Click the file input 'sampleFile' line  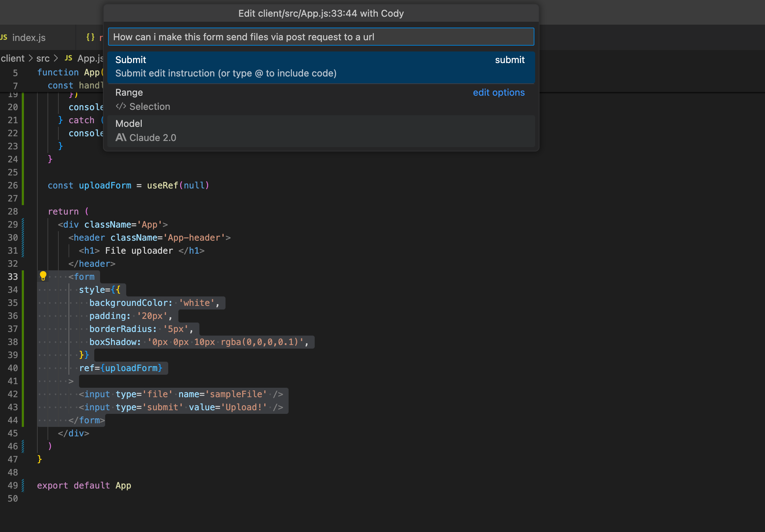pos(181,394)
